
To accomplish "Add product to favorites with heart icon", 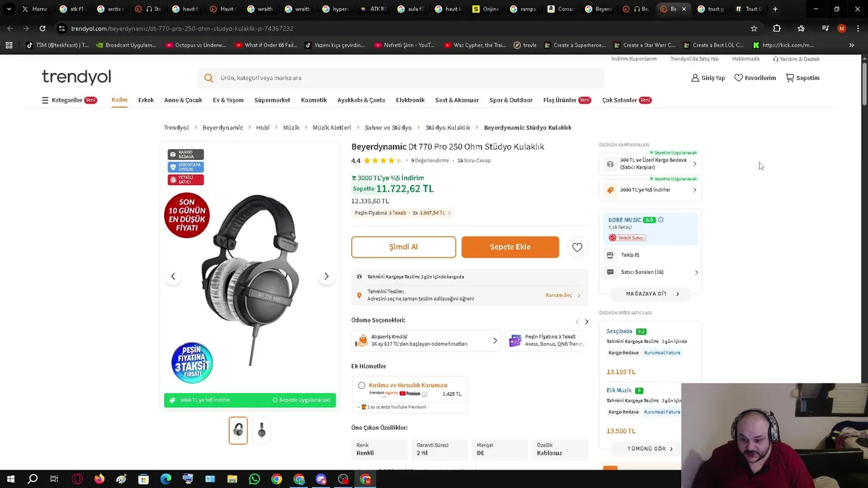I will coord(577,247).
